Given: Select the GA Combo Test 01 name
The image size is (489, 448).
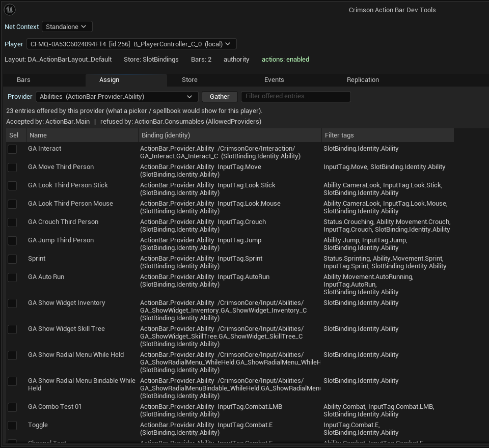Looking at the screenshot, I should point(55,407).
